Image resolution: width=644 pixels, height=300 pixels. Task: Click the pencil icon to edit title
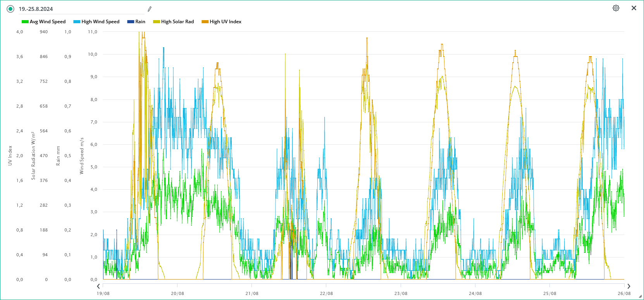150,9
